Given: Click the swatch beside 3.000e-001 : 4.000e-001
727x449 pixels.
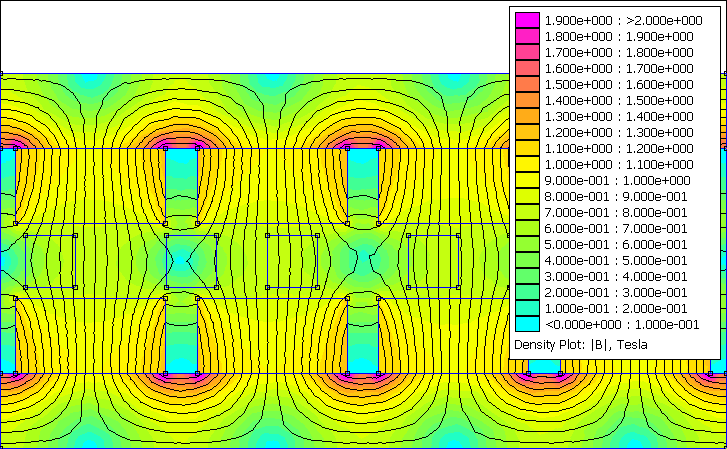Looking at the screenshot, I should [x=527, y=276].
